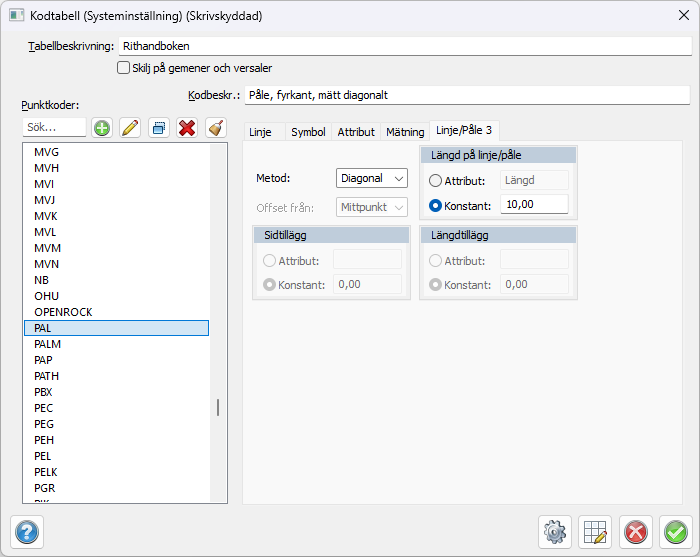Open the Metod dropdown showing Diagonal
Screen dimensions: 700x557
point(372,178)
